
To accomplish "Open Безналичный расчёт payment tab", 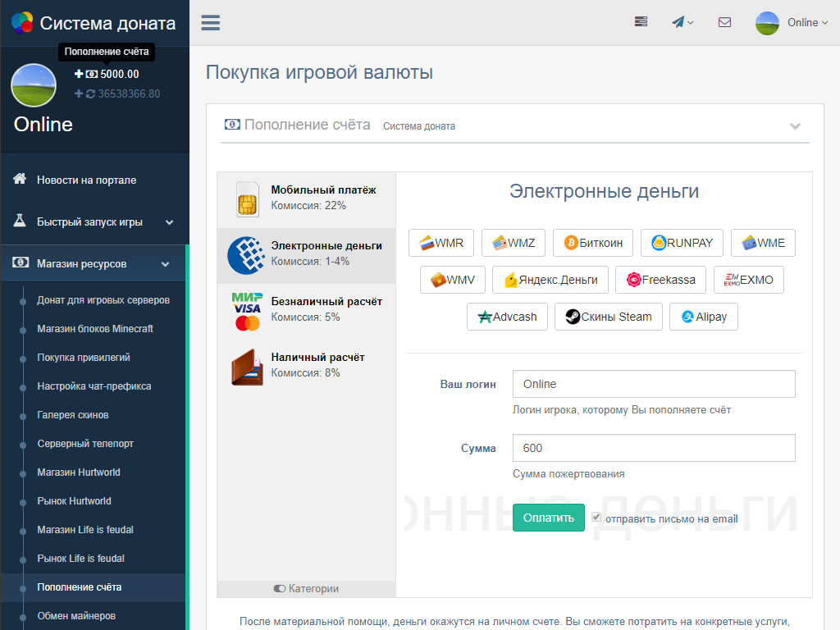I will 306,310.
